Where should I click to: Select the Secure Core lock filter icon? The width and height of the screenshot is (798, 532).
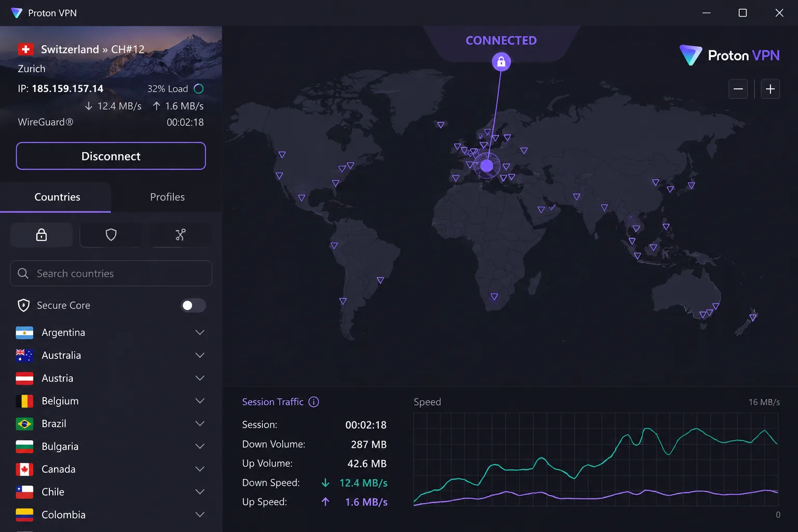tap(42, 235)
